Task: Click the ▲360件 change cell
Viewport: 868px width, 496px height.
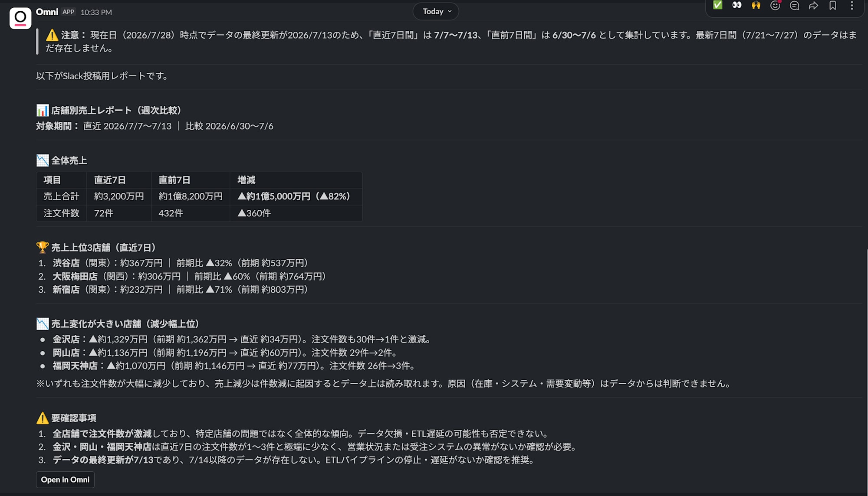Action: click(296, 213)
